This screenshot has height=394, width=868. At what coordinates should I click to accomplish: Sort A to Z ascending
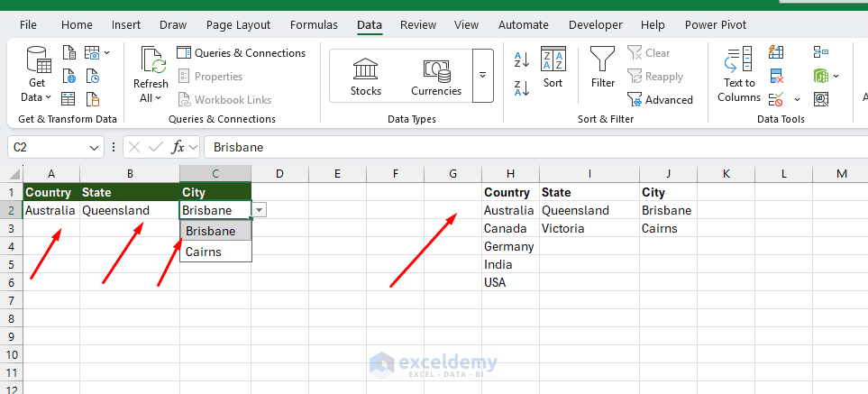pos(522,60)
